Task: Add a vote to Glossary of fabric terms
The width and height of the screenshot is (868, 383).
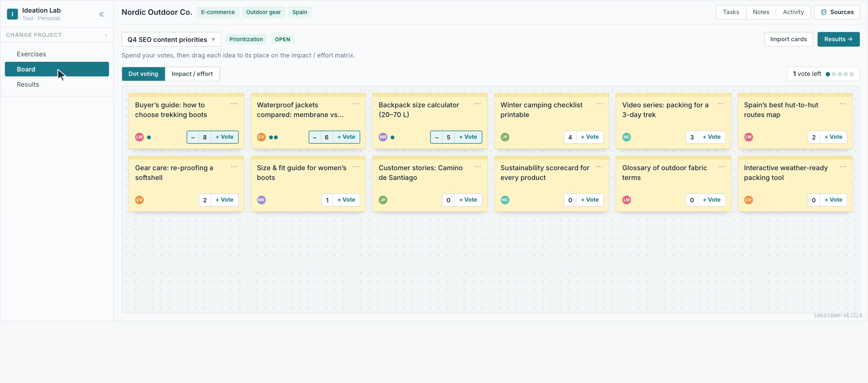Action: pos(712,200)
